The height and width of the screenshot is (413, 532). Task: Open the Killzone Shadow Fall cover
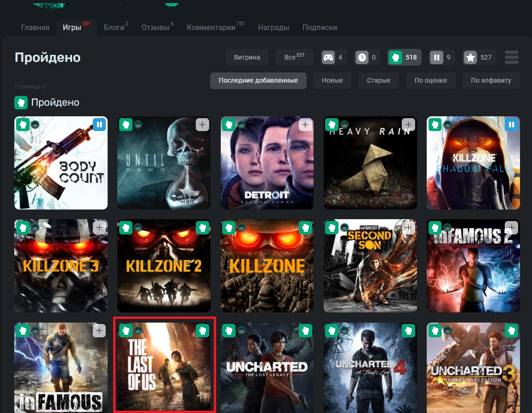click(x=473, y=163)
